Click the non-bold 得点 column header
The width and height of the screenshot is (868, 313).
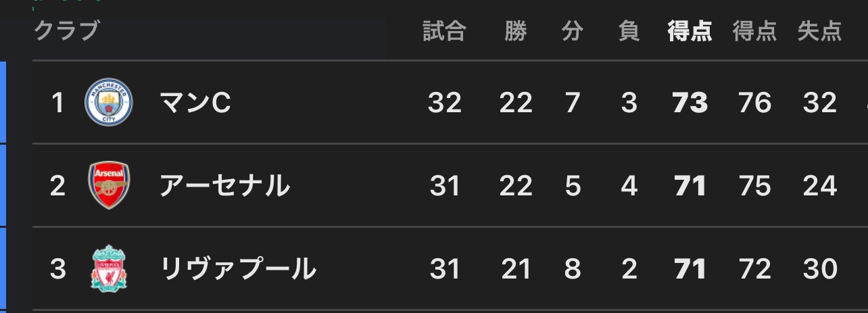754,32
